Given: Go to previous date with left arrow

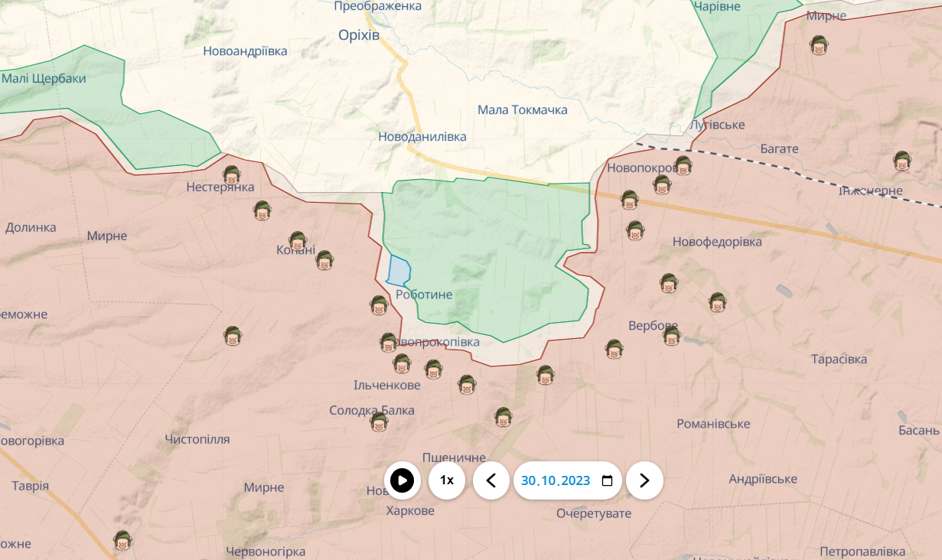Looking at the screenshot, I should (x=491, y=480).
